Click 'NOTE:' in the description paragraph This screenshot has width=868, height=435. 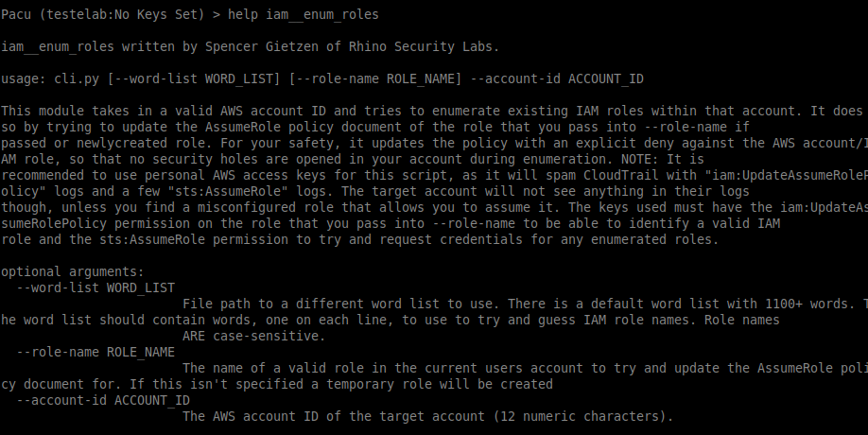(x=640, y=159)
